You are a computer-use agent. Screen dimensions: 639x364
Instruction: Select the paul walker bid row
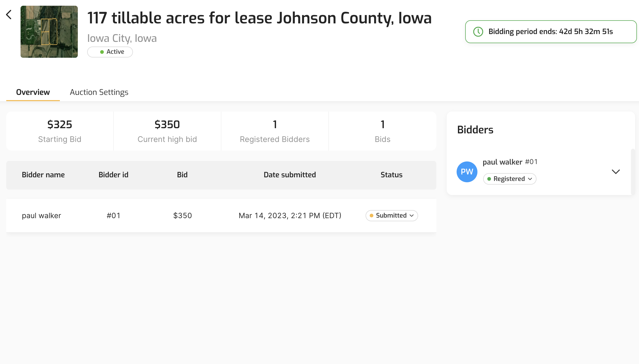pyautogui.click(x=221, y=216)
